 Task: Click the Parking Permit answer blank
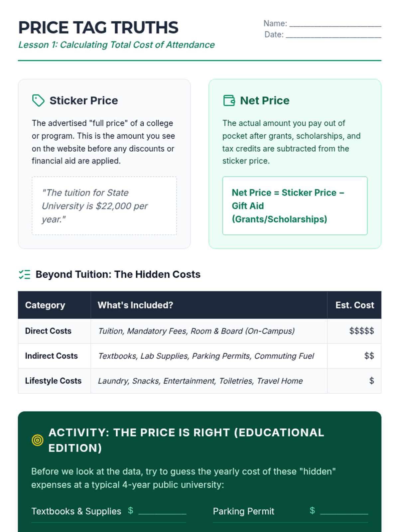pos(344,511)
